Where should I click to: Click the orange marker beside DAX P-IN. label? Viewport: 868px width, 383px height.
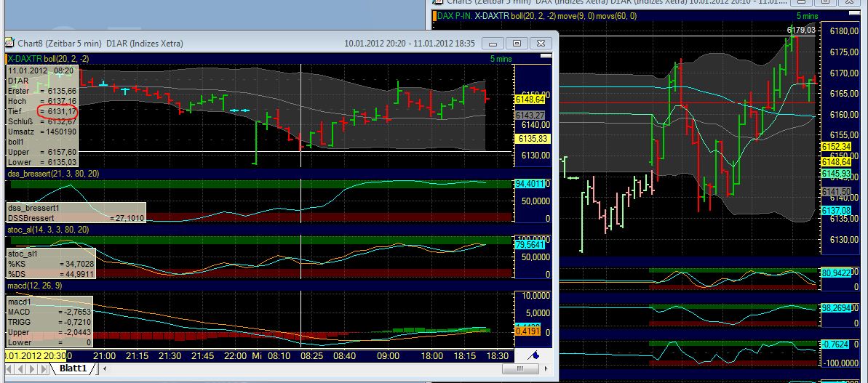pyautogui.click(x=436, y=15)
